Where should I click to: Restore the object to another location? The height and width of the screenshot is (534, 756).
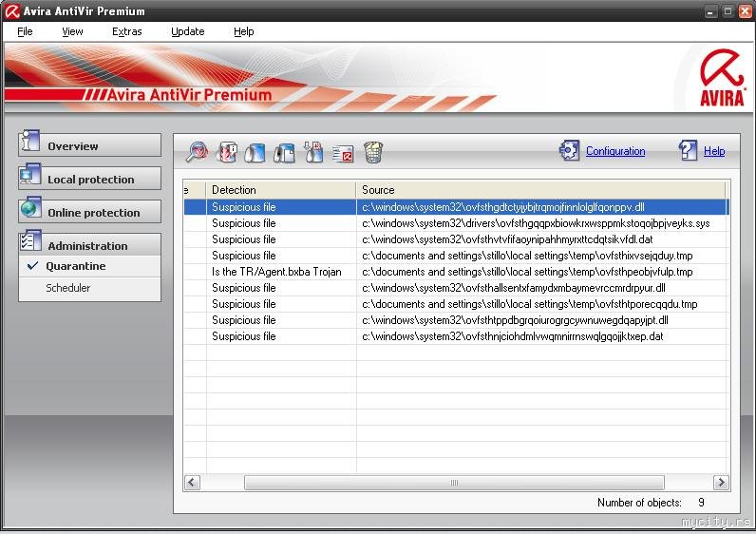click(285, 152)
